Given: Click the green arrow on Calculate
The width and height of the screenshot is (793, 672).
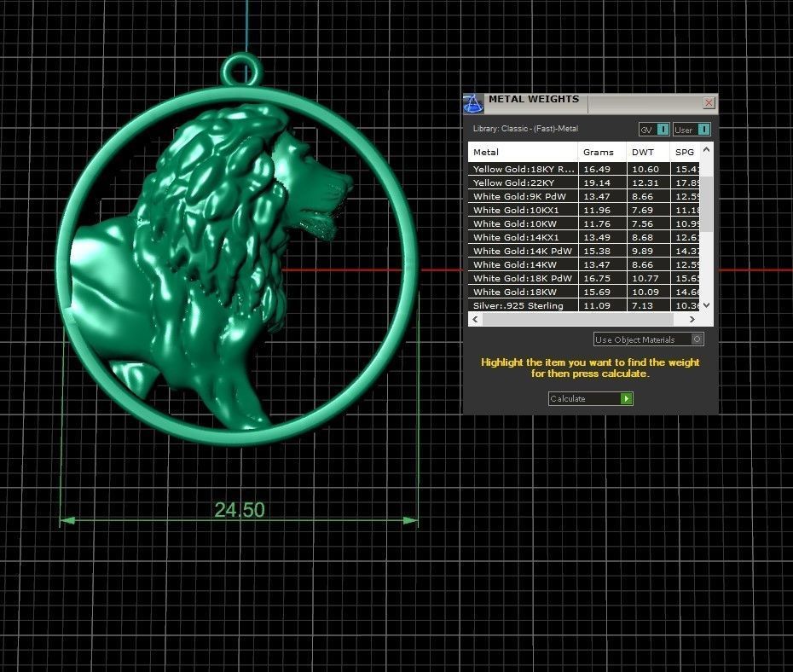Looking at the screenshot, I should pos(626,398).
